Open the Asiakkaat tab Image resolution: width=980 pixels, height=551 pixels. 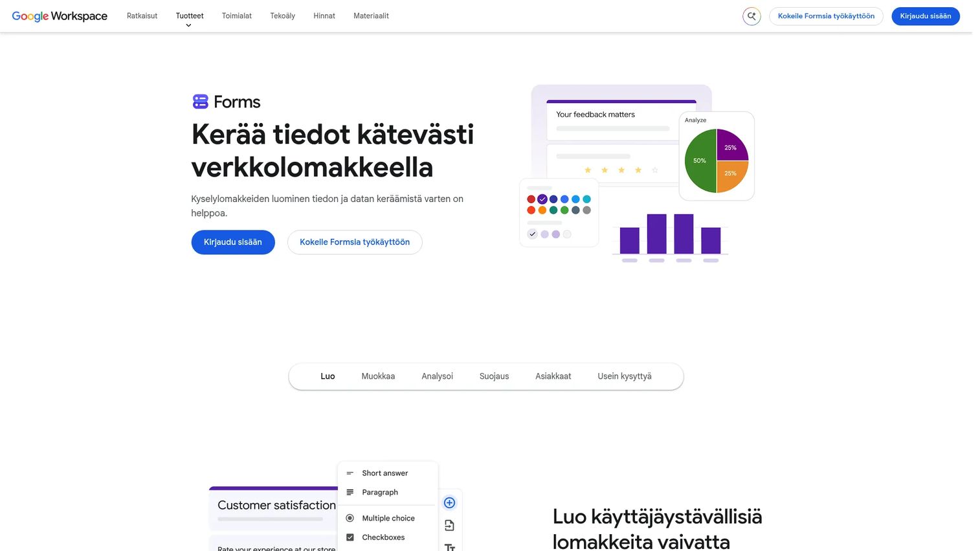pos(553,376)
